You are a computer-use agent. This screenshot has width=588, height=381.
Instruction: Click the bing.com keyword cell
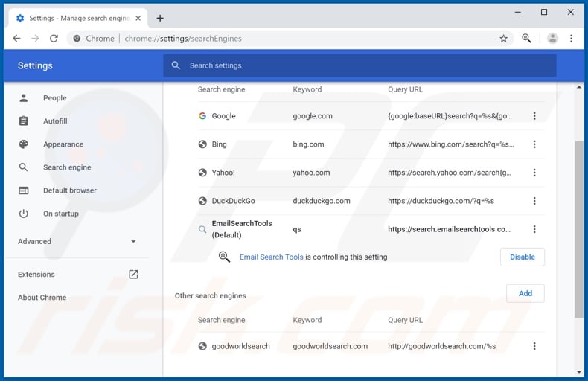coord(308,144)
